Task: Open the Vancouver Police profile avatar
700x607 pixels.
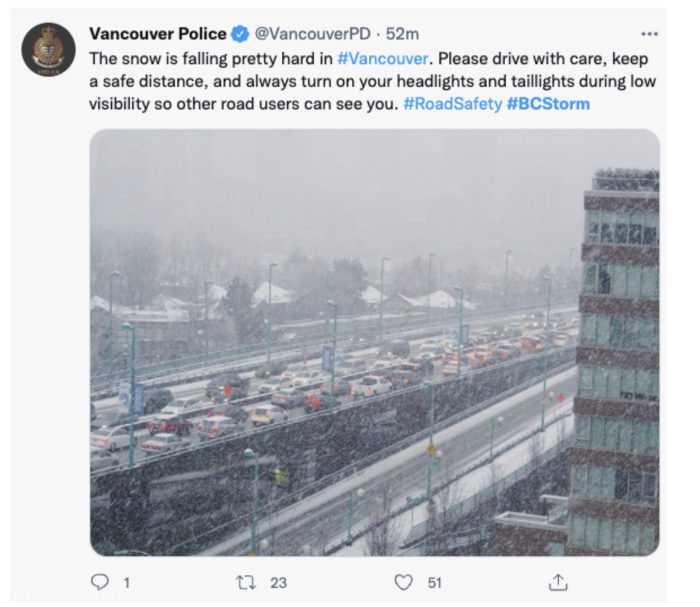Action: click(x=49, y=50)
